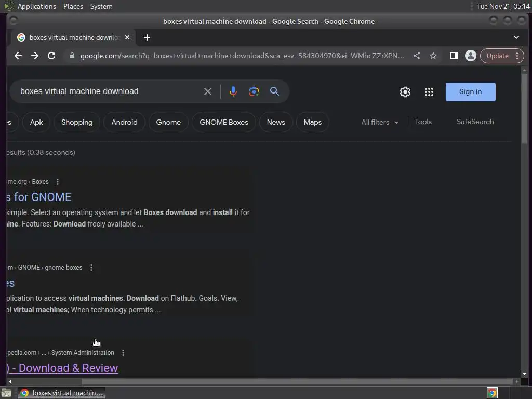Viewport: 532px width, 399px height.
Task: Open options for the gnome-boxes result
Action: click(x=91, y=268)
